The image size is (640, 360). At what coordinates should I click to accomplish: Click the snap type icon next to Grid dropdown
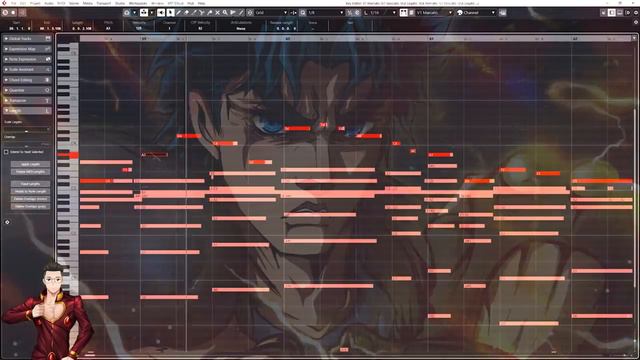point(293,13)
